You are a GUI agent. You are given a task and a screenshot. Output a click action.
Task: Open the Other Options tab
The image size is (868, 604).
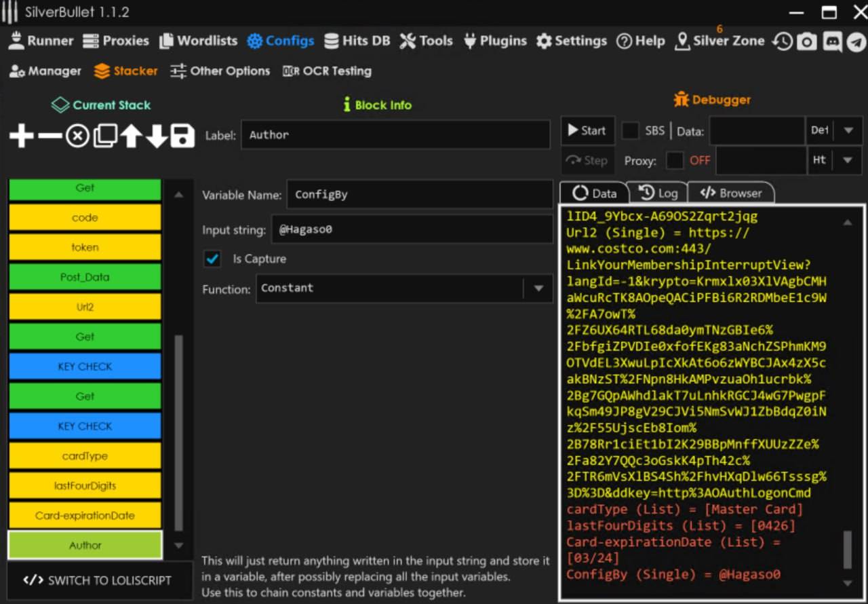tap(220, 71)
